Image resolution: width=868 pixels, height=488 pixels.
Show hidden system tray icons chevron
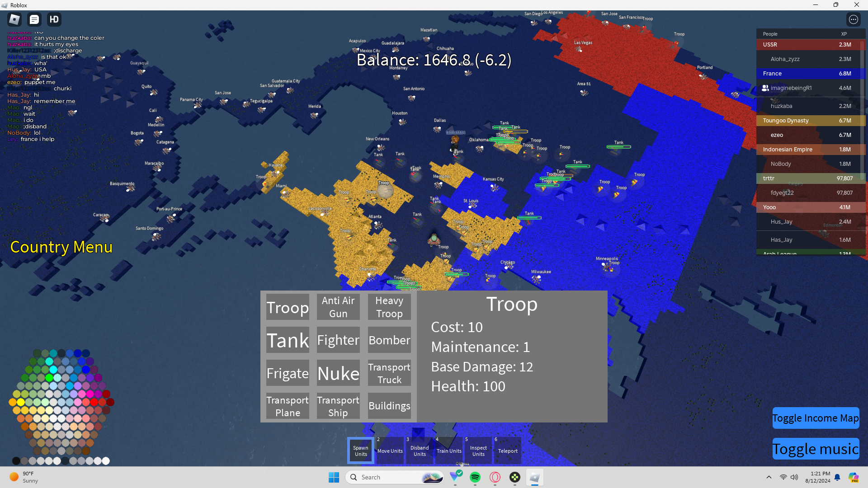(x=769, y=477)
